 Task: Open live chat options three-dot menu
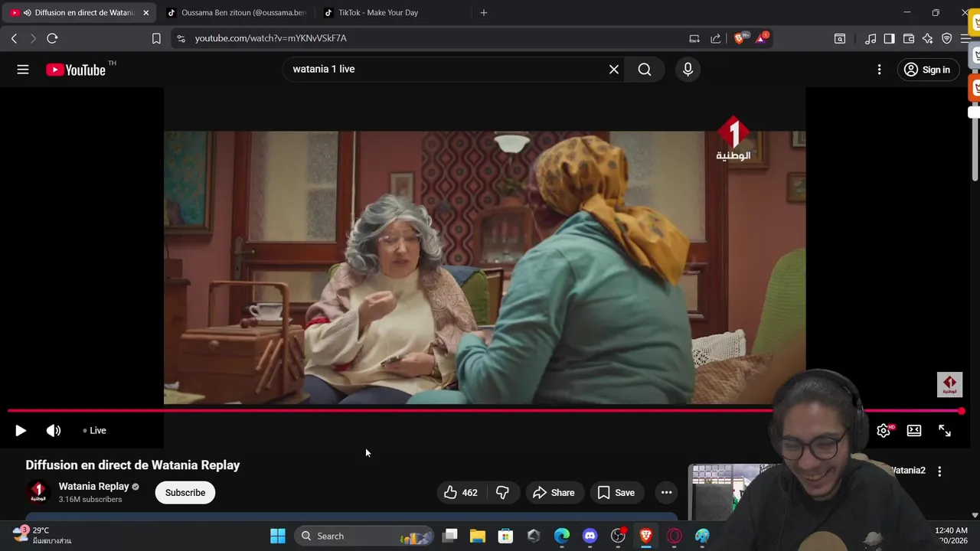click(939, 471)
